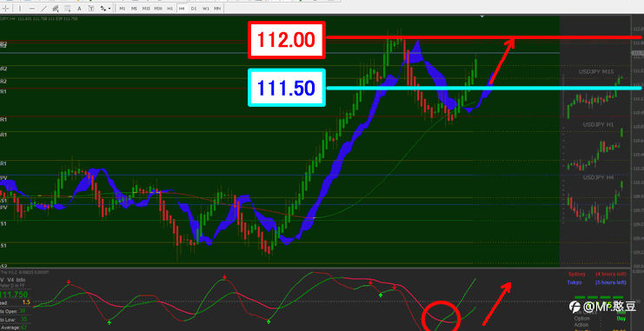Click the cyan 111.50 price label

(x=286, y=88)
